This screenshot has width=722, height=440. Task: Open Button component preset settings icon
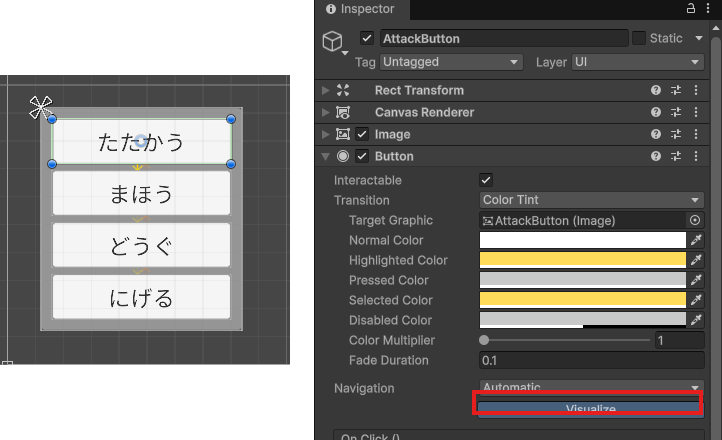[676, 156]
